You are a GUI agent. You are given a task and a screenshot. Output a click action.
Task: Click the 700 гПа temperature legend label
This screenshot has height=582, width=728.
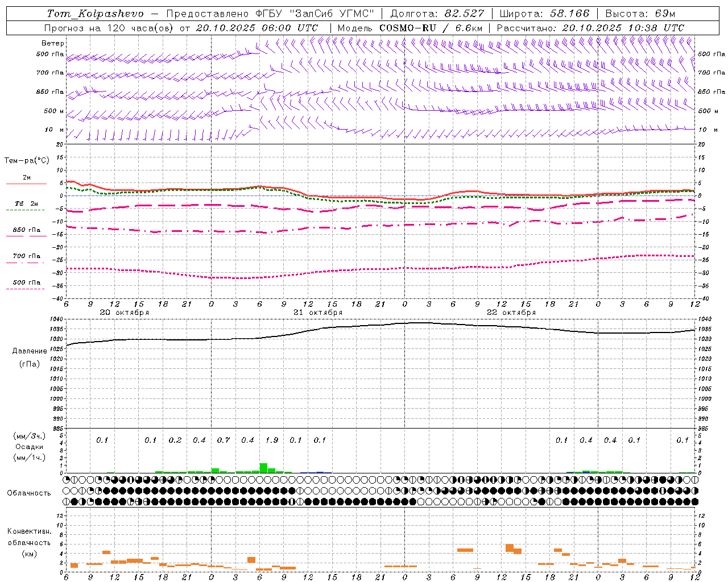pyautogui.click(x=27, y=256)
